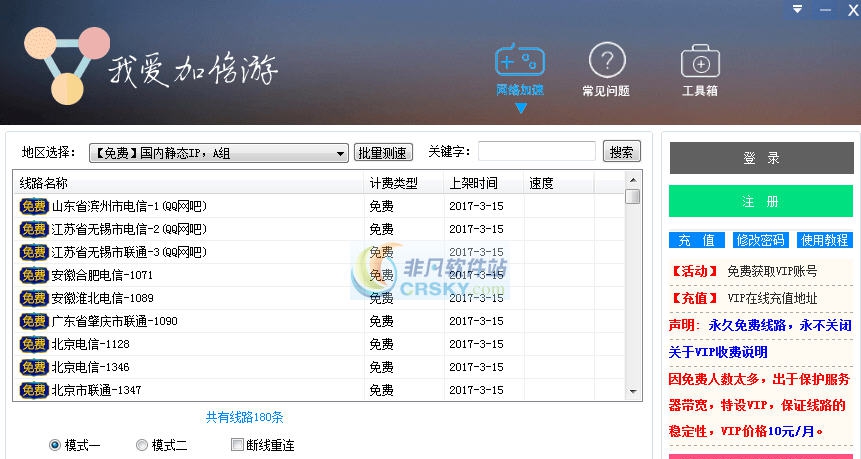Open the 使用教程 tutorial button

coord(824,240)
